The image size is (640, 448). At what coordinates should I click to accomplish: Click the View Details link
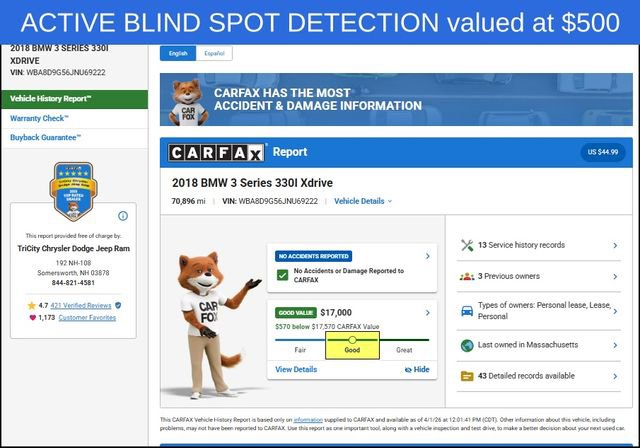tap(296, 369)
